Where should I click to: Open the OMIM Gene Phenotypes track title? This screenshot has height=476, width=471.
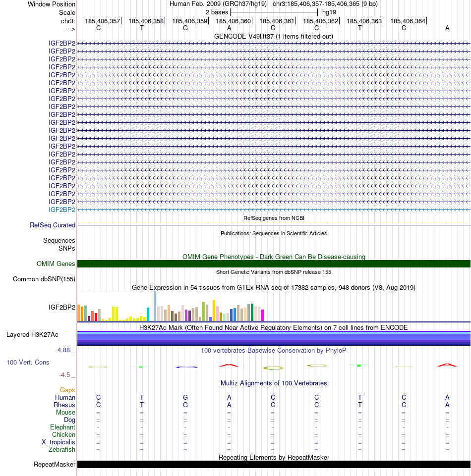point(274,257)
